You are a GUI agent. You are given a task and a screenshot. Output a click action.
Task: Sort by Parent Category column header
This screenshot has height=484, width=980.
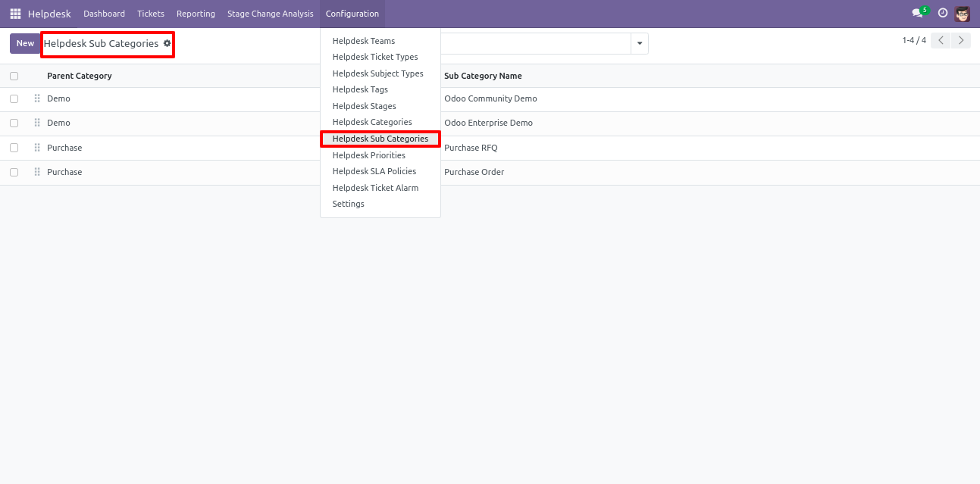coord(80,76)
